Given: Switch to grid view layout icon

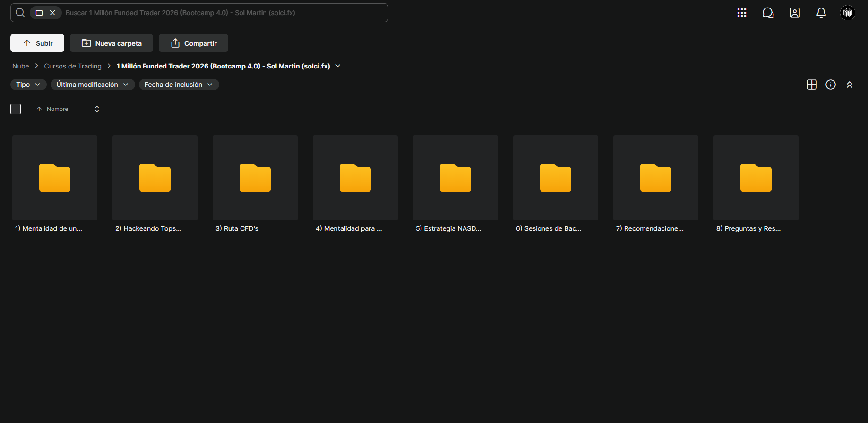Looking at the screenshot, I should click(812, 85).
